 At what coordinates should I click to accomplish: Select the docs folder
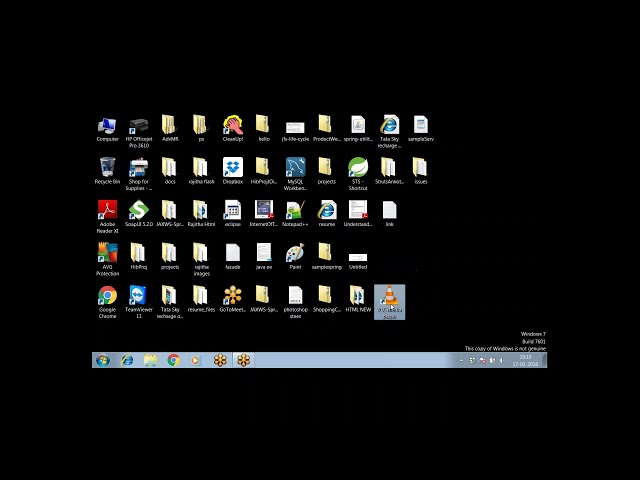coord(170,171)
